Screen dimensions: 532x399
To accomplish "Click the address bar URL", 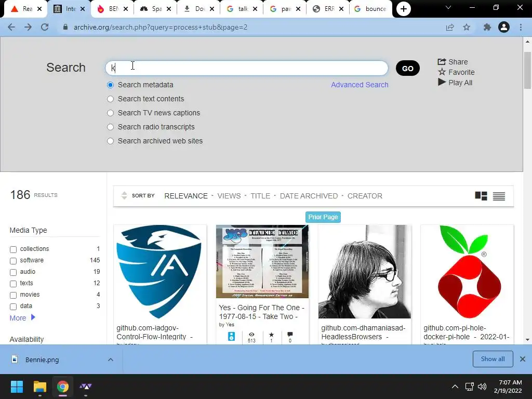I will pyautogui.click(x=161, y=27).
